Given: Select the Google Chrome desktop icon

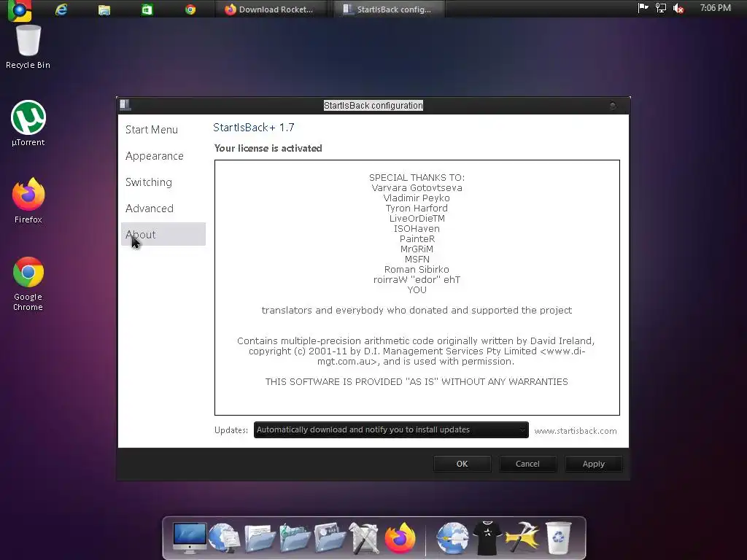Looking at the screenshot, I should click(x=28, y=284).
